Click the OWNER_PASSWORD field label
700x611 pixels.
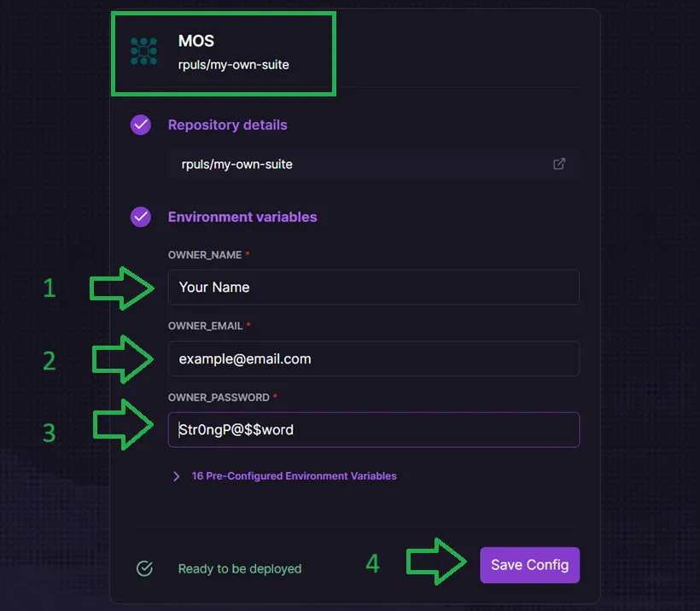coord(218,398)
